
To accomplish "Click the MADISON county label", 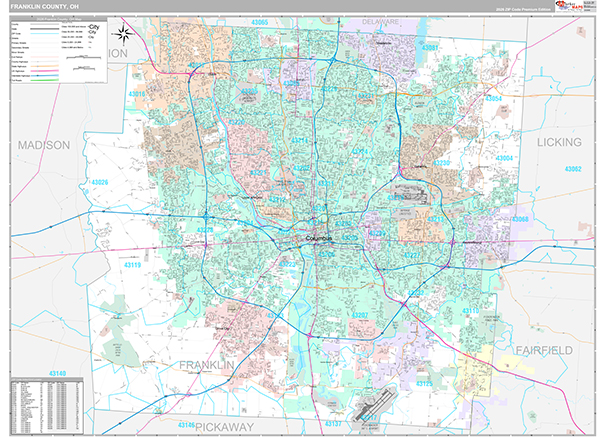I will tap(44, 145).
